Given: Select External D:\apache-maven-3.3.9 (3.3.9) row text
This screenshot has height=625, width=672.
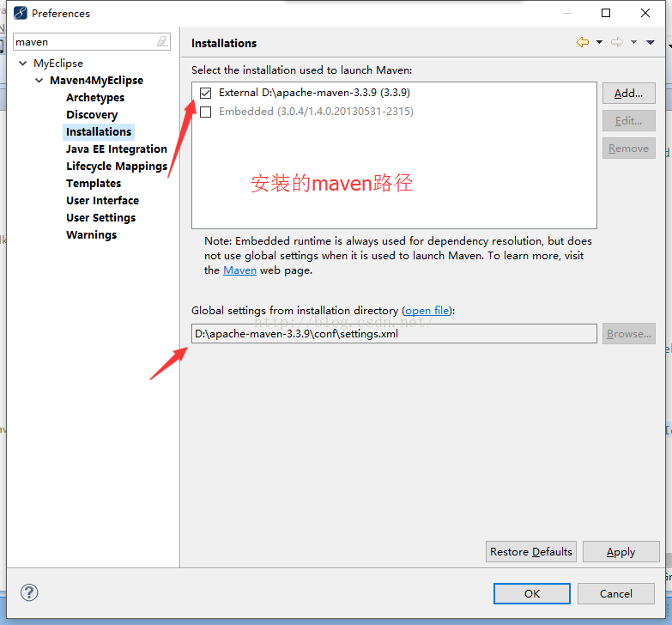Looking at the screenshot, I should click(315, 93).
